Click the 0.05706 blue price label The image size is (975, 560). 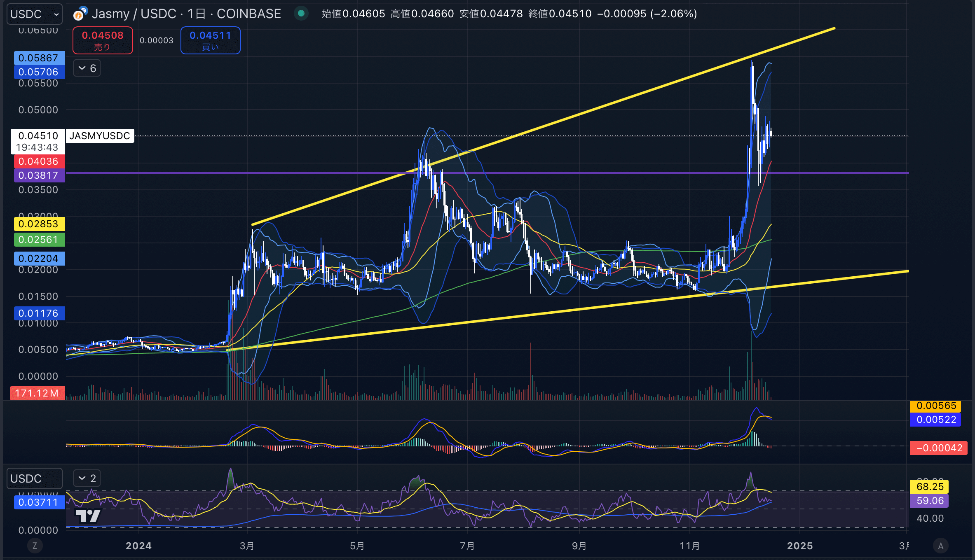pyautogui.click(x=39, y=72)
